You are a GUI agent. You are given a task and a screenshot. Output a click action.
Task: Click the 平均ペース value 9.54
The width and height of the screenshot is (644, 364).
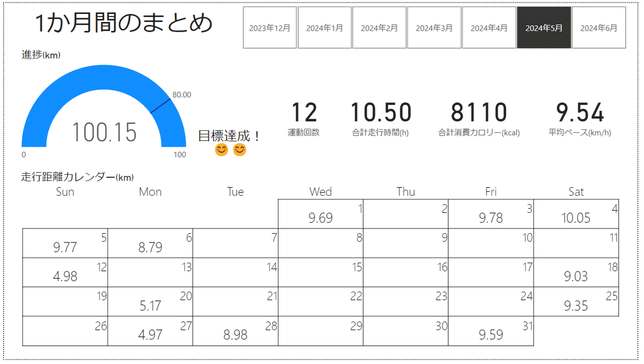[580, 113]
